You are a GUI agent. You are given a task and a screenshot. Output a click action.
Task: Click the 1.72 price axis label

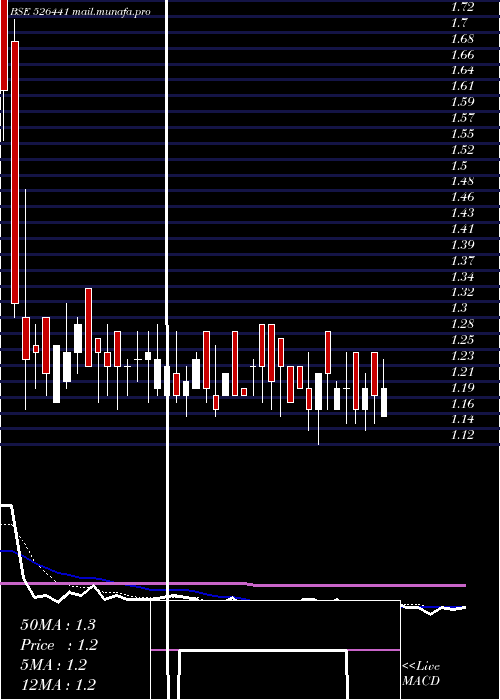pos(462,7)
